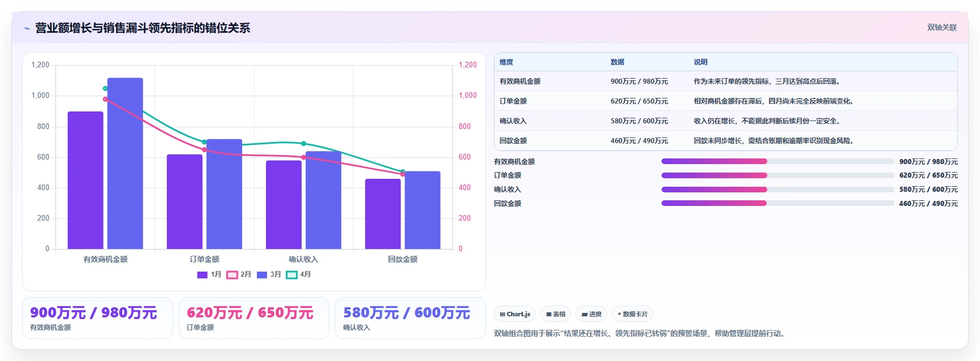Click the purple 1月 bar for 有效商机金额
This screenshot has width=980, height=361.
85,180
